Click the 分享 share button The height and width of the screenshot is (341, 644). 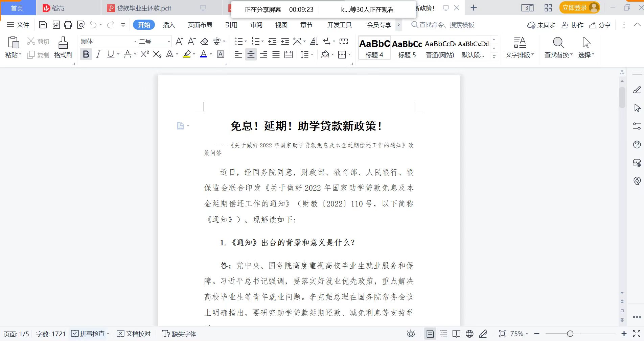[x=600, y=25]
